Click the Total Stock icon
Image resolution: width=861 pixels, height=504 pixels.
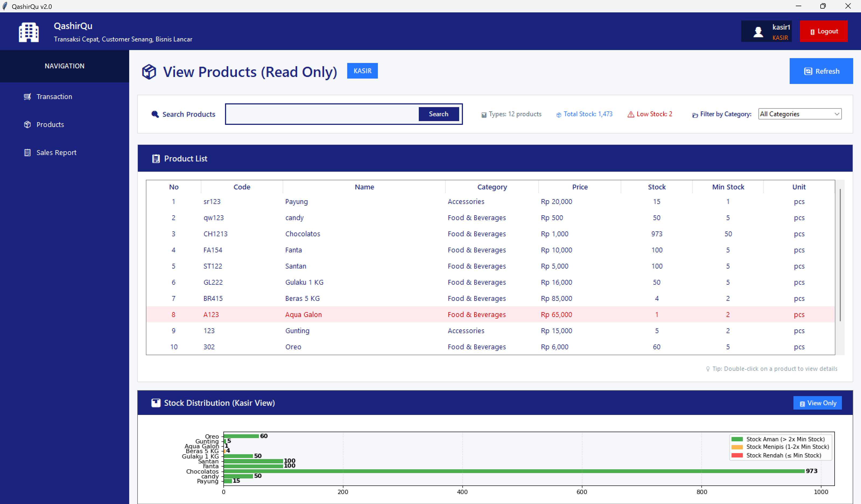[559, 115]
